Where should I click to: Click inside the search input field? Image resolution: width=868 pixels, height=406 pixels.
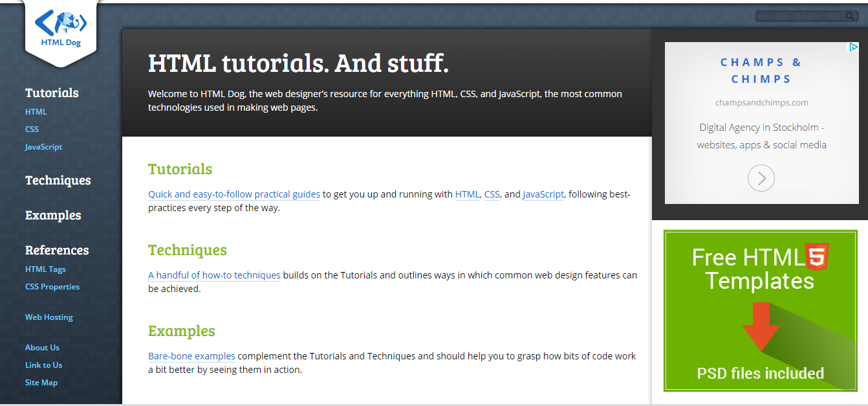tap(802, 15)
